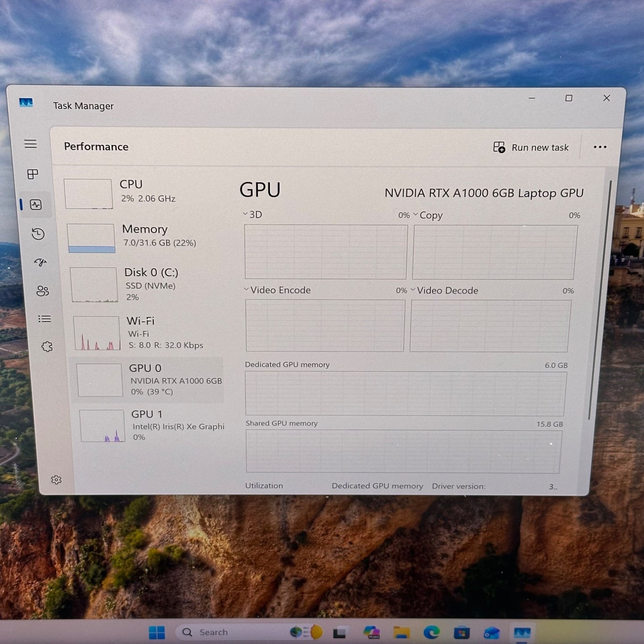This screenshot has height=644, width=644.
Task: Open Task Manager settings gear
Action: click(x=56, y=480)
